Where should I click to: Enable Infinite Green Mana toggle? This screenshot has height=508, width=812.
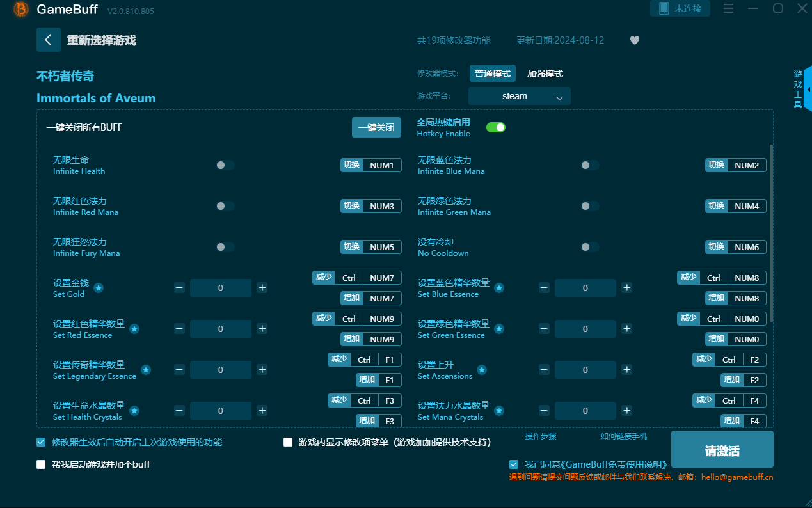coord(590,206)
